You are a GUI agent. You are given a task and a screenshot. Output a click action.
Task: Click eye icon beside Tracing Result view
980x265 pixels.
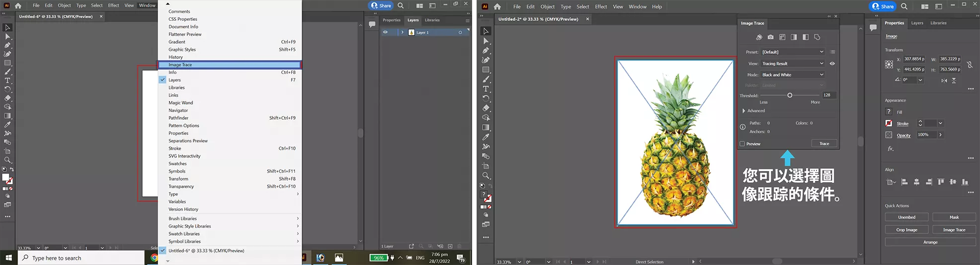832,64
